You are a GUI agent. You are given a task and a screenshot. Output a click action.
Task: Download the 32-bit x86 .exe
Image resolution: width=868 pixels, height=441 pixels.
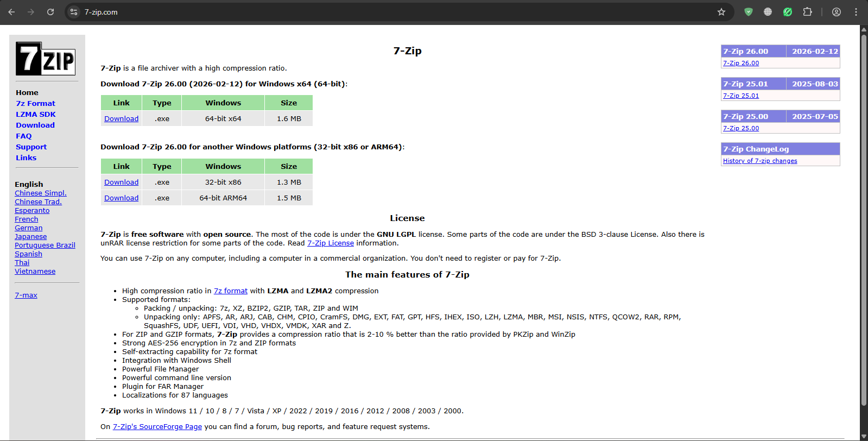coord(122,182)
